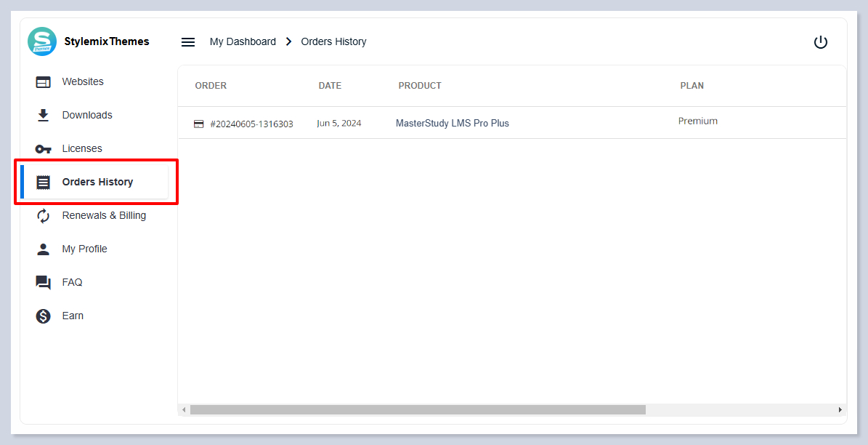Click the scrollbar left arrow
868x445 pixels.
pos(184,410)
